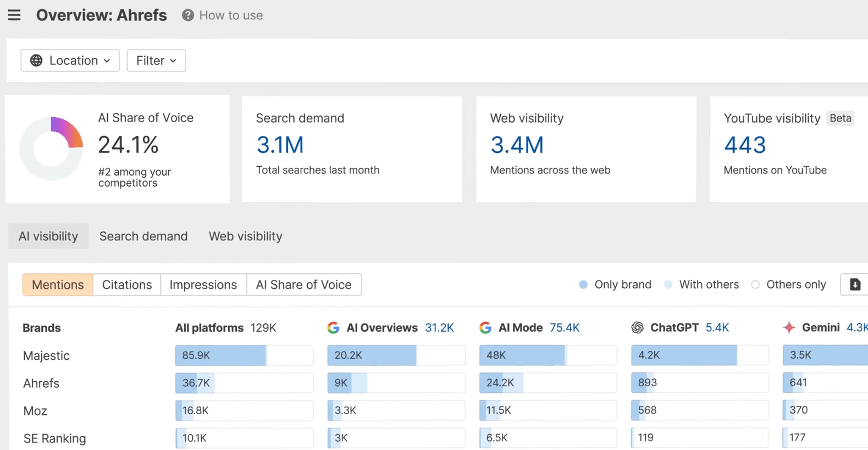Toggle the With others legend option
Screen dimensions: 868x450
pyautogui.click(x=701, y=284)
